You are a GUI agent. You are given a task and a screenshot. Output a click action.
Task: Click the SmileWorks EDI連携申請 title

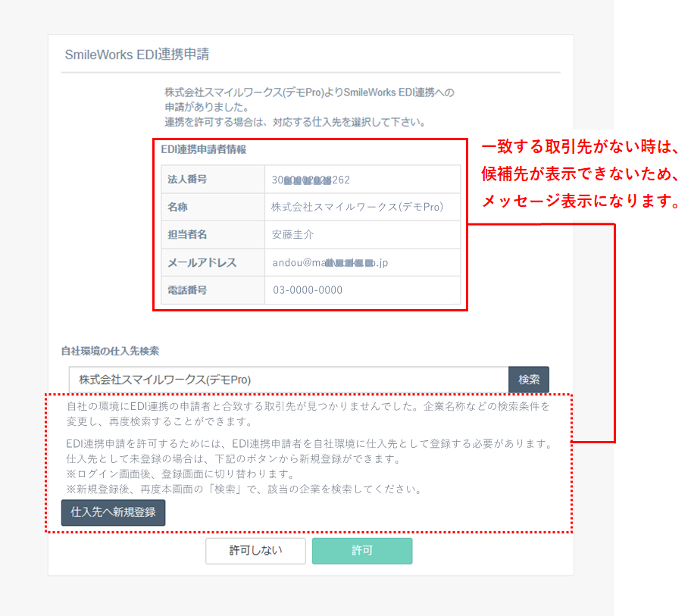pyautogui.click(x=137, y=55)
